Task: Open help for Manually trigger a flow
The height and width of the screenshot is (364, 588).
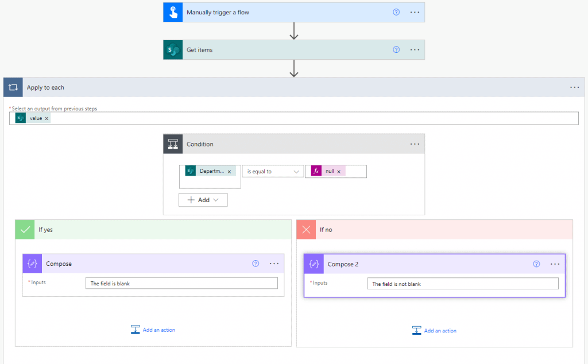Action: [396, 13]
